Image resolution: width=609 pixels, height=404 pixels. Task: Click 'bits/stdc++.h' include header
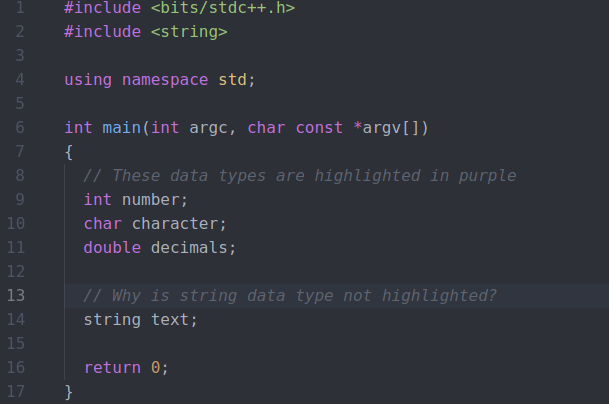tap(223, 8)
